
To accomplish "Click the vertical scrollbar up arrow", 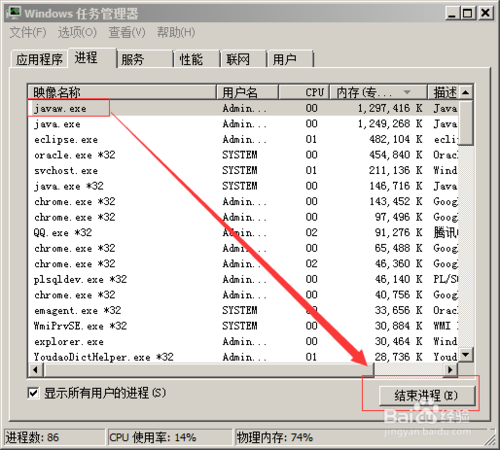I will [x=466, y=92].
